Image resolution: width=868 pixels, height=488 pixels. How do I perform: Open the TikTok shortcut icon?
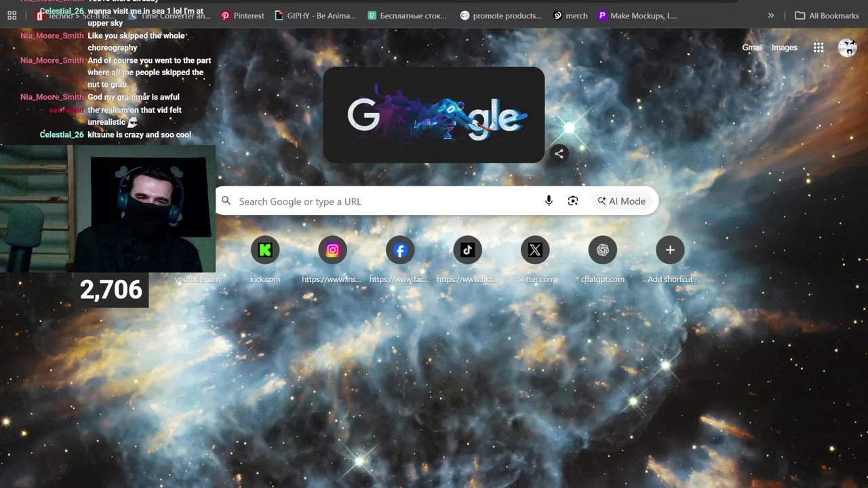click(x=467, y=251)
